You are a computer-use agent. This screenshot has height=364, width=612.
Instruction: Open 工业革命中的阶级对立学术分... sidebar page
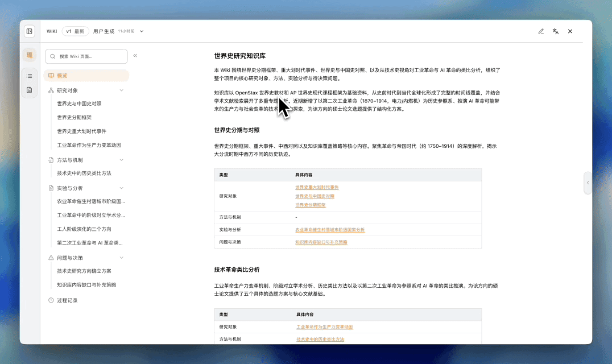click(x=91, y=216)
